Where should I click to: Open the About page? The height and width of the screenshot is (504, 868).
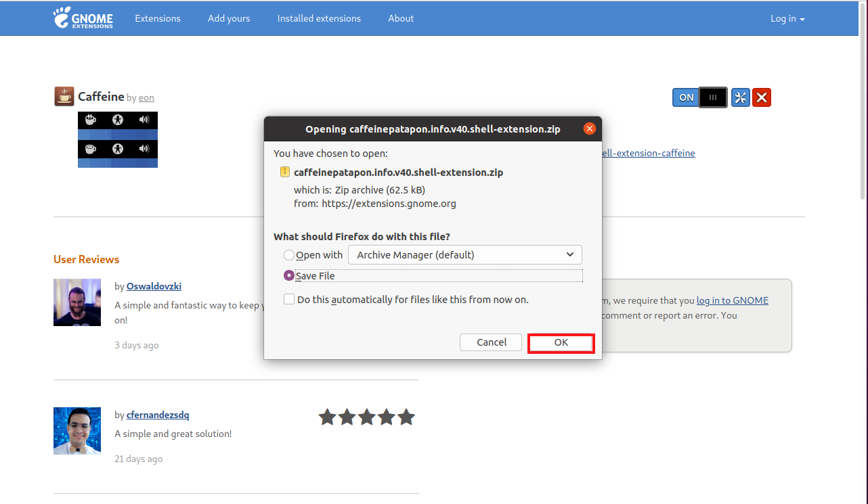401,18
